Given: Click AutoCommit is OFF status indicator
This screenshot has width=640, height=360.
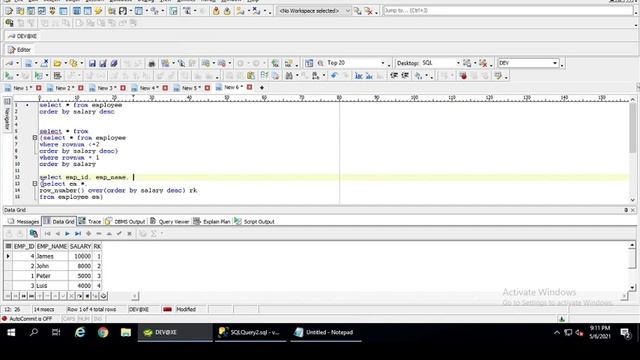Looking at the screenshot, I should 27,319.
